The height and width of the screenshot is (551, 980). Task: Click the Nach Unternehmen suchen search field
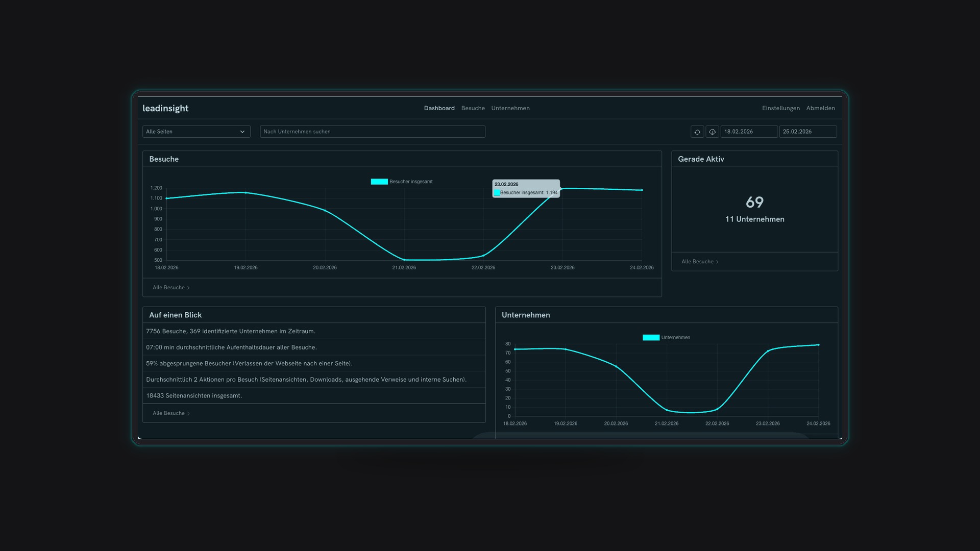point(372,132)
